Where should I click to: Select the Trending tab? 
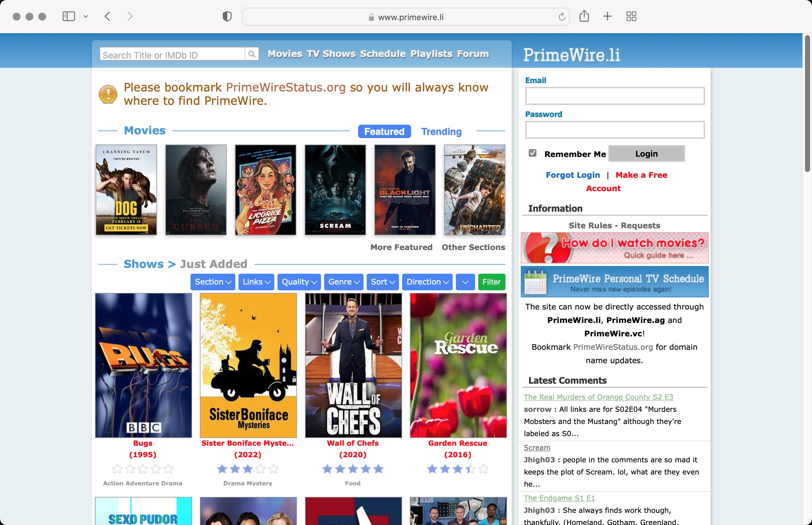[441, 131]
